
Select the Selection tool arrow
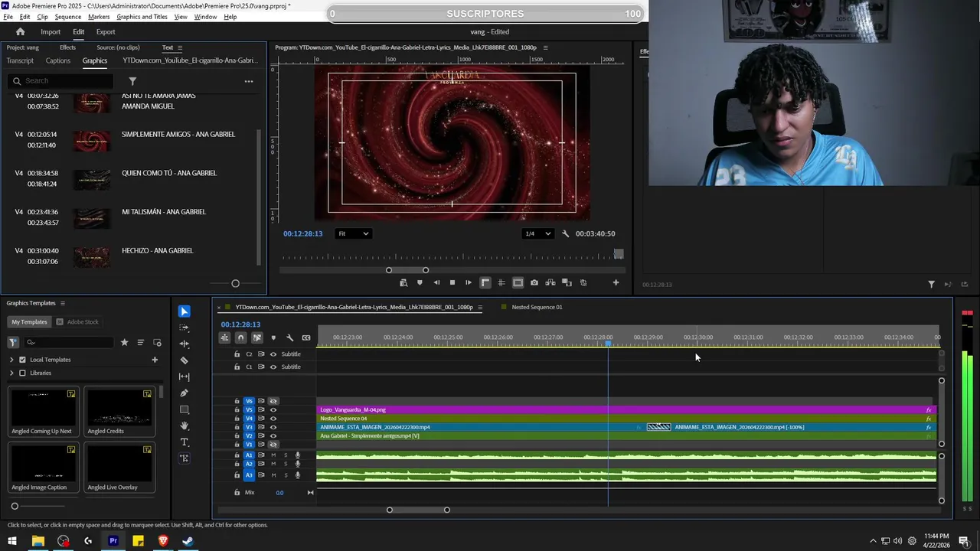pos(184,311)
